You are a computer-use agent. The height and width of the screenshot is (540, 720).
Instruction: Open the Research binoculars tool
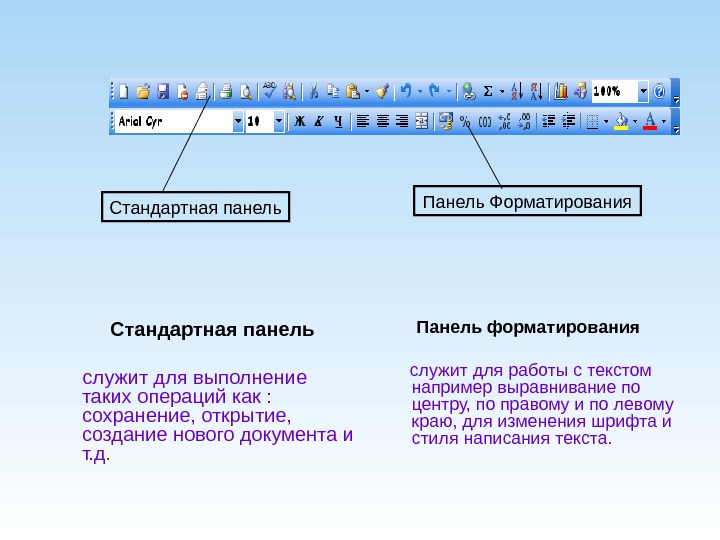click(289, 91)
